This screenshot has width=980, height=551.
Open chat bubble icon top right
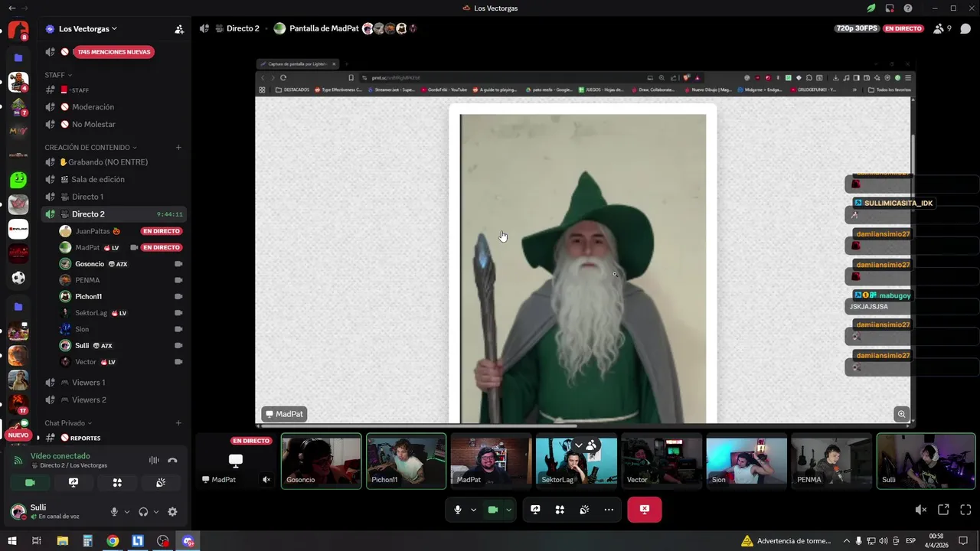click(x=965, y=29)
